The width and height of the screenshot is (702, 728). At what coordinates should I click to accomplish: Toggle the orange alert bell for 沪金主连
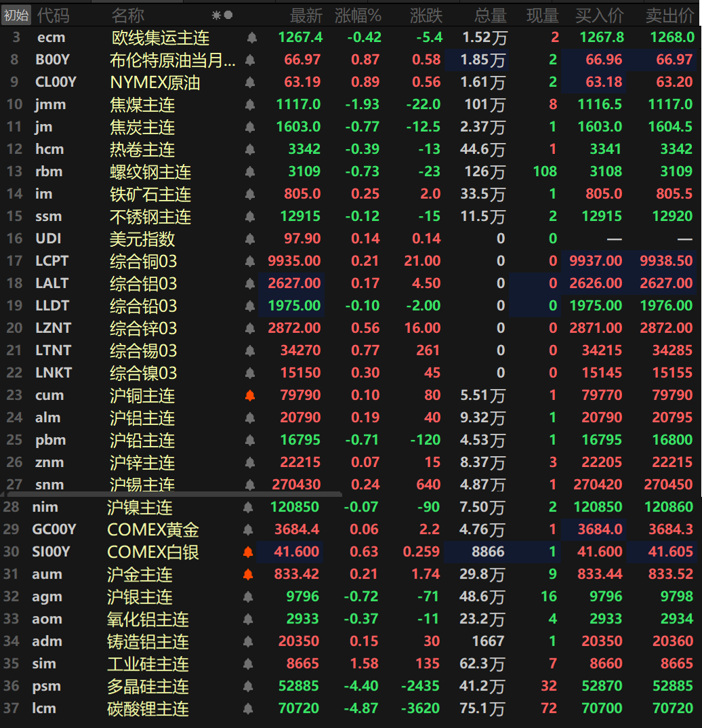247,574
